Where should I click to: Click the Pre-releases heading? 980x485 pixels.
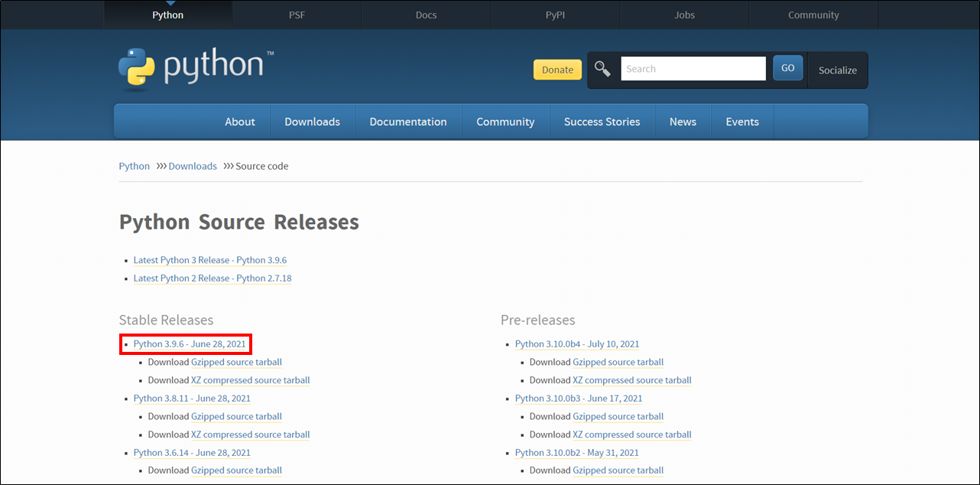[x=538, y=320]
